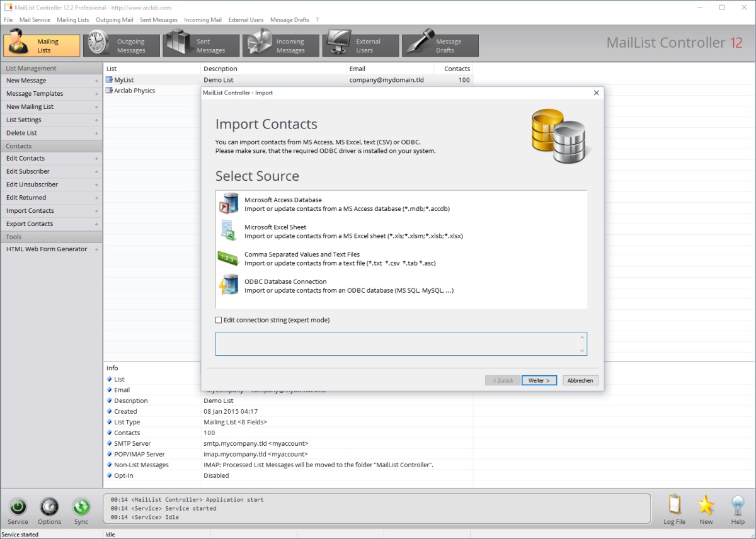This screenshot has height=539, width=756.
Task: Click the Sync icon
Action: (81, 507)
